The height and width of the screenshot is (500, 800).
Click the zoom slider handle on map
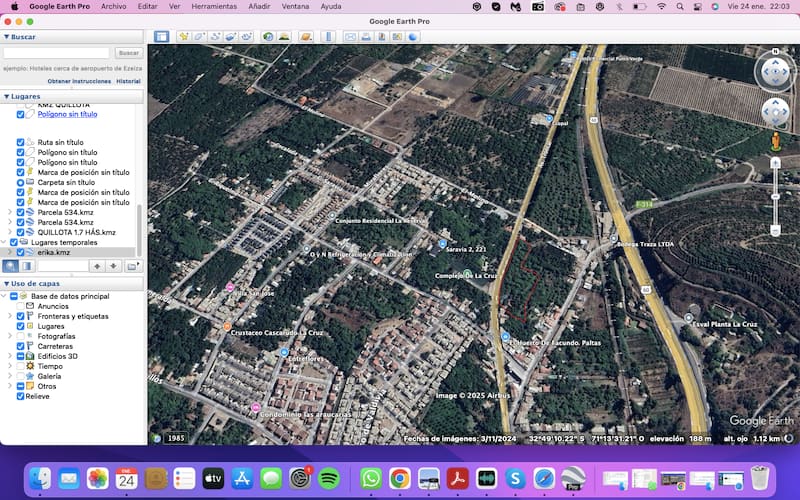click(x=776, y=196)
